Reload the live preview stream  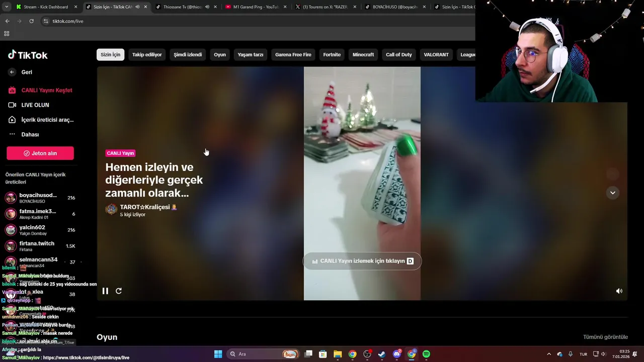119,291
